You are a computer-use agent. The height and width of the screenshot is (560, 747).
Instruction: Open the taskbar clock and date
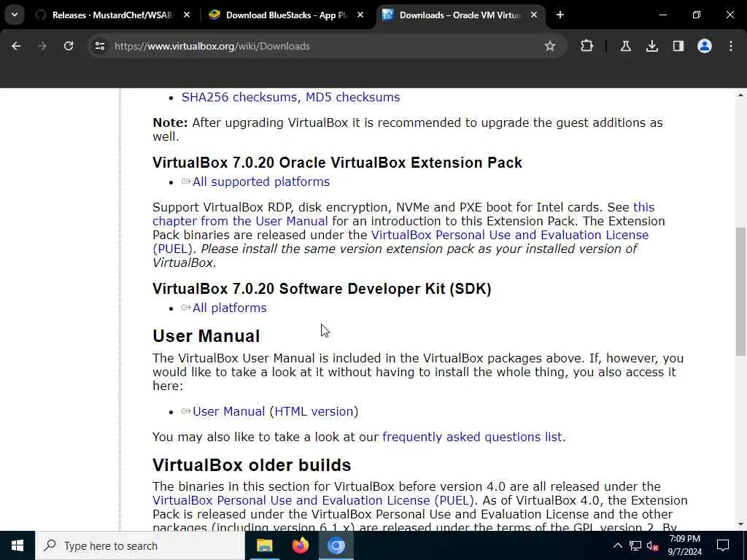684,545
